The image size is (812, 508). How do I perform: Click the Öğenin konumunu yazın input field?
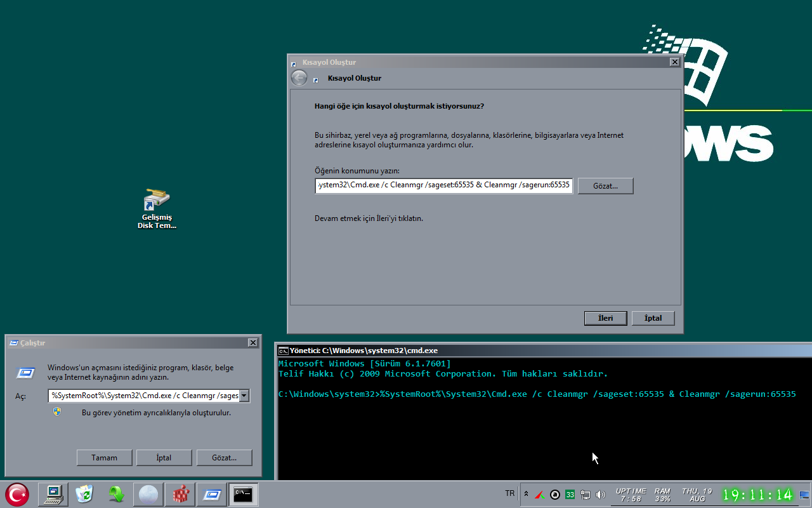(444, 185)
